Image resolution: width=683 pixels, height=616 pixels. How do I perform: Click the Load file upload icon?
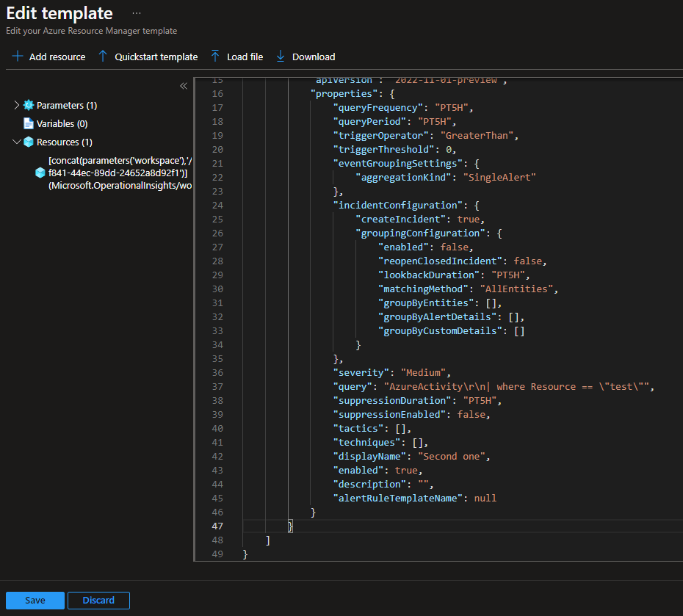click(215, 57)
